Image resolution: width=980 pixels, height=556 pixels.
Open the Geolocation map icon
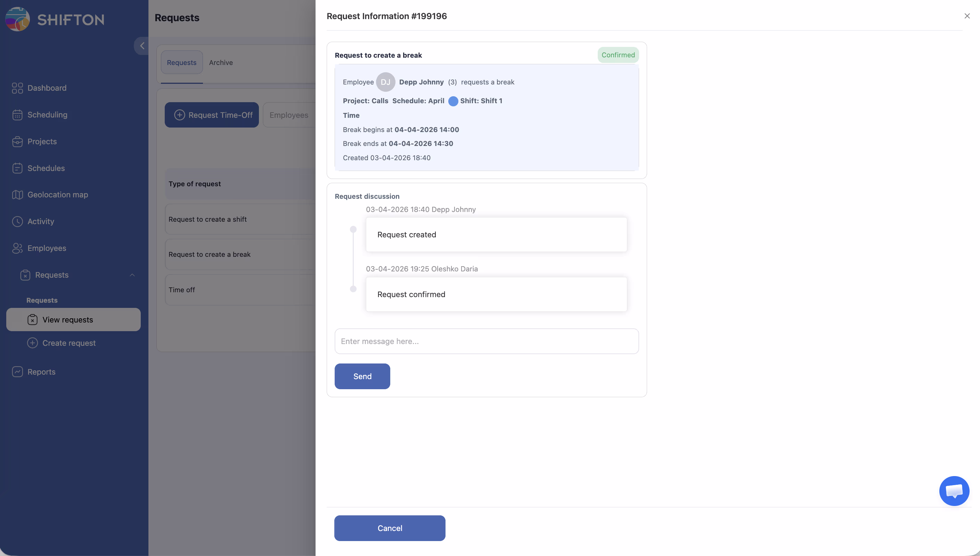pyautogui.click(x=17, y=195)
